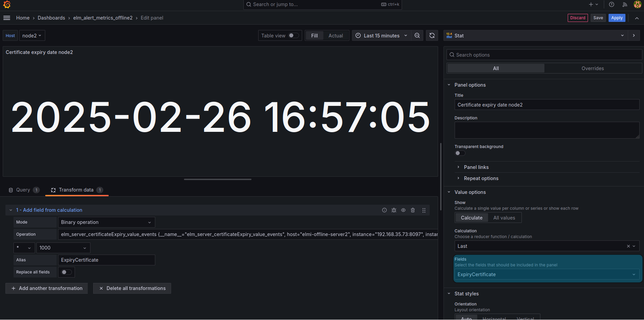Expand visualization suggestions arrow next to Stat
Image resolution: width=644 pixels, height=320 pixels.
coord(634,35)
